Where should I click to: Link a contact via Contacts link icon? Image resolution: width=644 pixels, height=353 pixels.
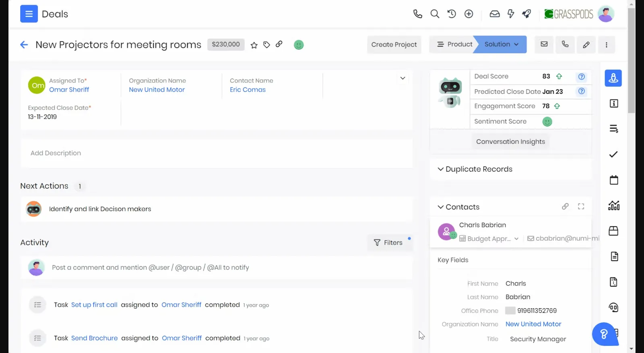(x=566, y=206)
